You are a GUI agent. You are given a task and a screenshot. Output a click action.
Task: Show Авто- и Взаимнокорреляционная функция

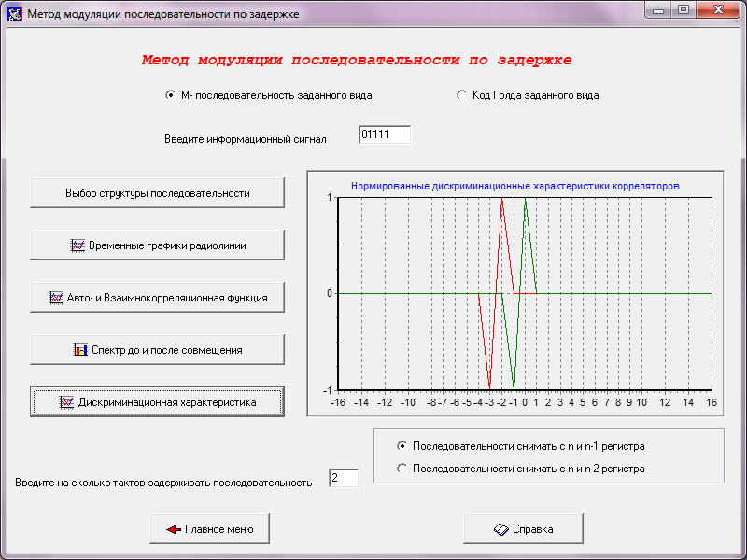[157, 298]
